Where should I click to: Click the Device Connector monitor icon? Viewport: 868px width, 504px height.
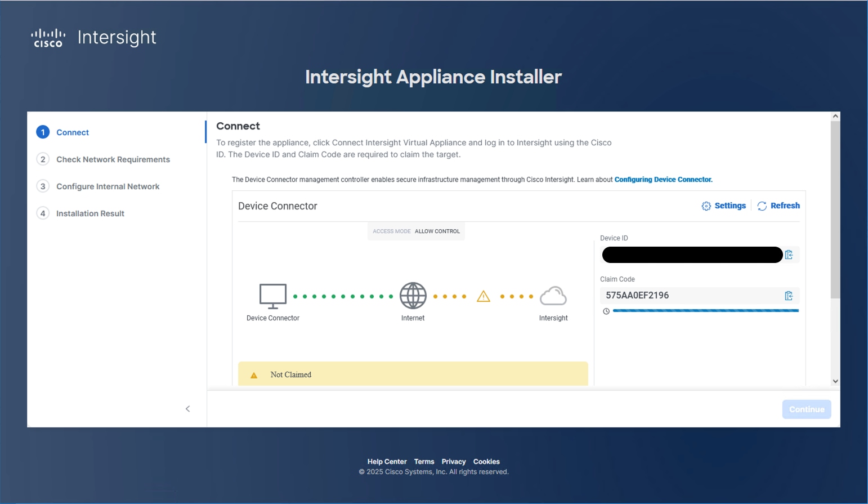tap(273, 296)
